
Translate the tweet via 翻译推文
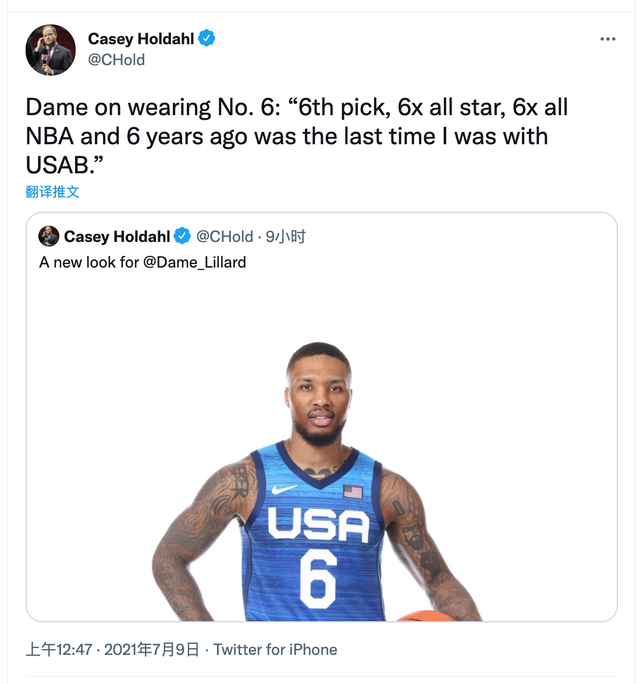(x=52, y=191)
